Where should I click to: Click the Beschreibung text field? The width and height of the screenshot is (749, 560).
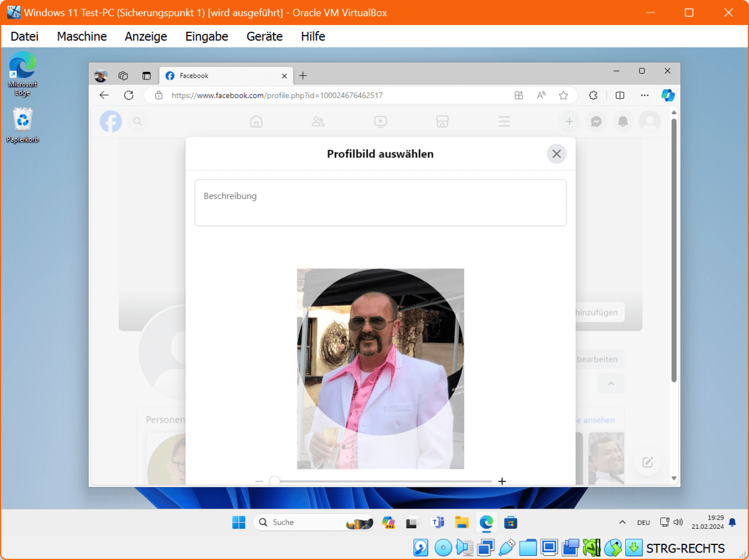pyautogui.click(x=380, y=203)
